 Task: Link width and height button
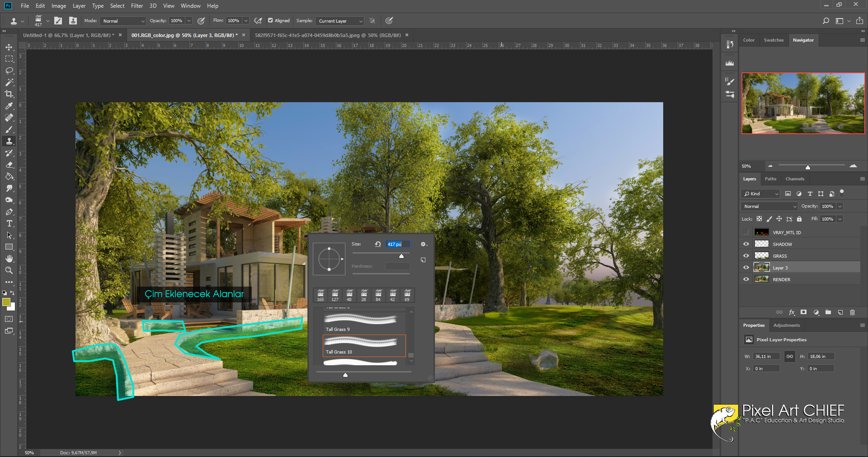point(789,356)
